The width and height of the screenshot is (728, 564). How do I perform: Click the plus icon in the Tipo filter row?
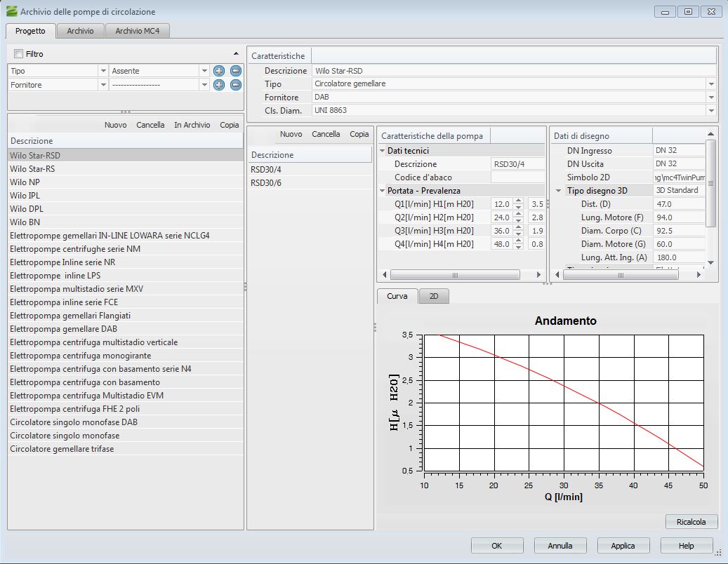coord(219,71)
